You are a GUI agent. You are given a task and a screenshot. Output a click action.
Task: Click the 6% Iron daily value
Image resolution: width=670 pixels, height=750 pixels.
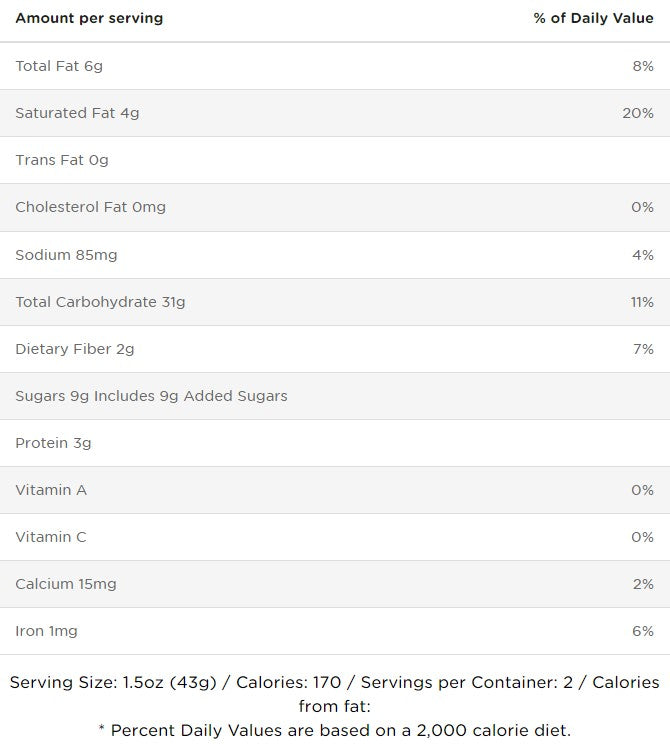tap(643, 631)
